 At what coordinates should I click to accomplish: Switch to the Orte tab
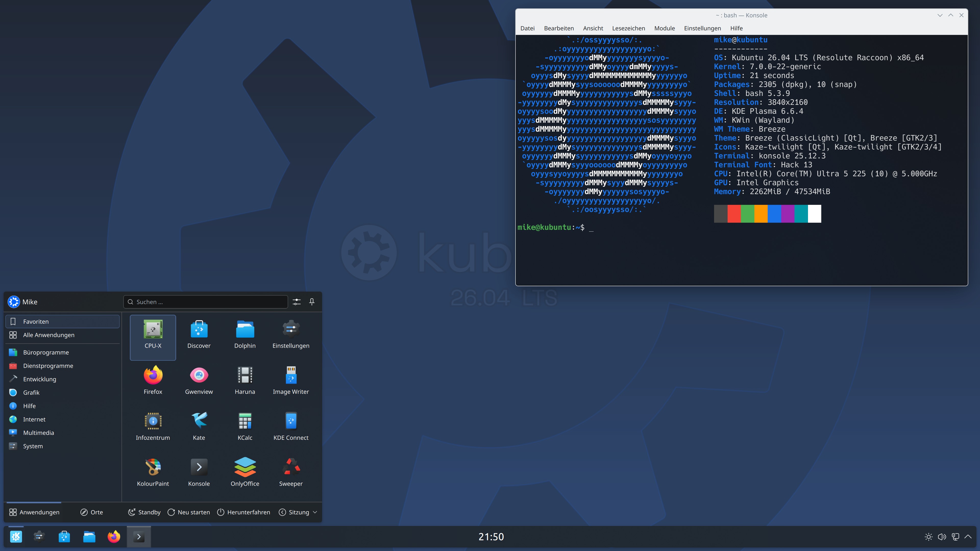(x=92, y=512)
